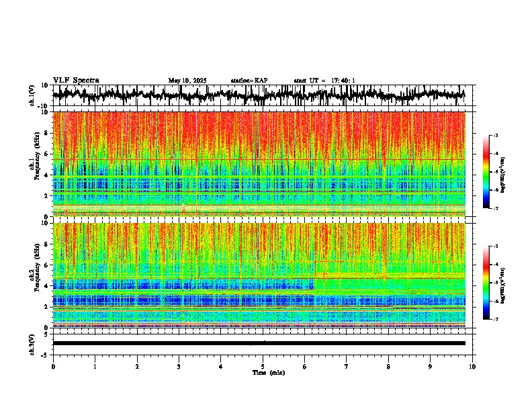
Task: Click the ch.2 "Frequency (kHz)" axis label
Action: (x=37, y=267)
